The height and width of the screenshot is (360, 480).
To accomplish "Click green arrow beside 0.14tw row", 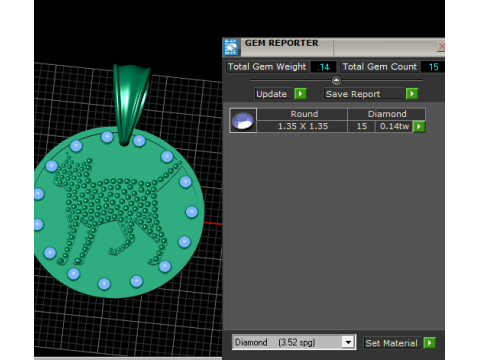I will click(419, 126).
